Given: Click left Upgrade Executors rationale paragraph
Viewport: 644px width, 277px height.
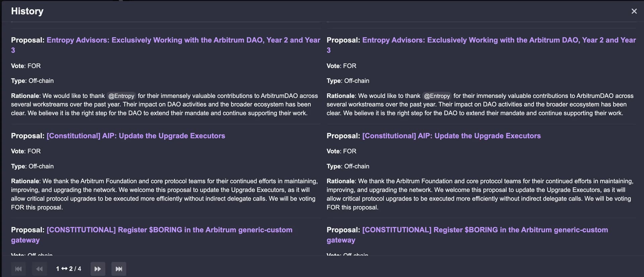Looking at the screenshot, I should click(164, 194).
